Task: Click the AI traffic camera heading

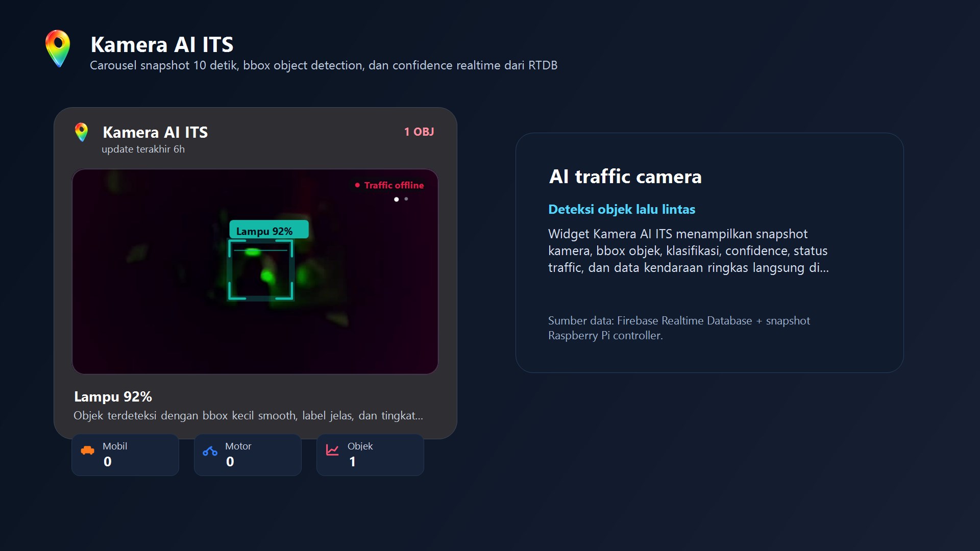Action: (625, 177)
